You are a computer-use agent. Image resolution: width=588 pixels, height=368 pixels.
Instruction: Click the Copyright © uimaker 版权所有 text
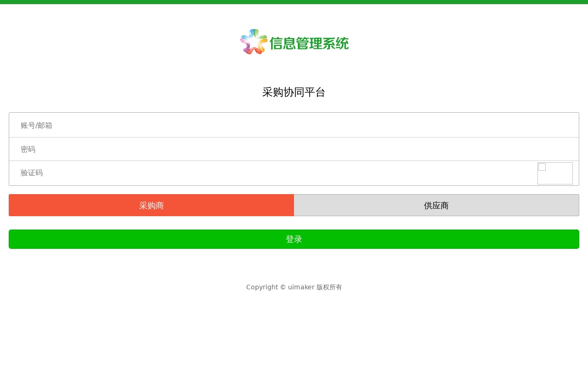294,287
